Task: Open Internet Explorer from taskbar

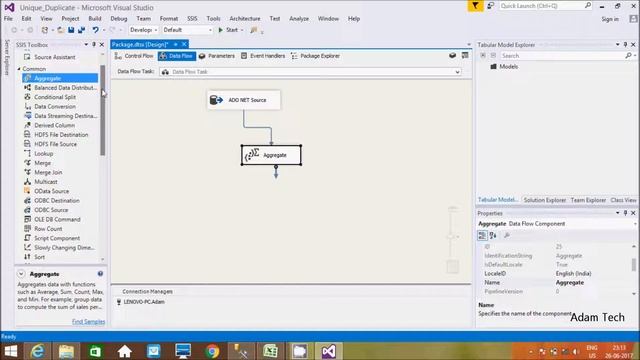Action: point(37,351)
